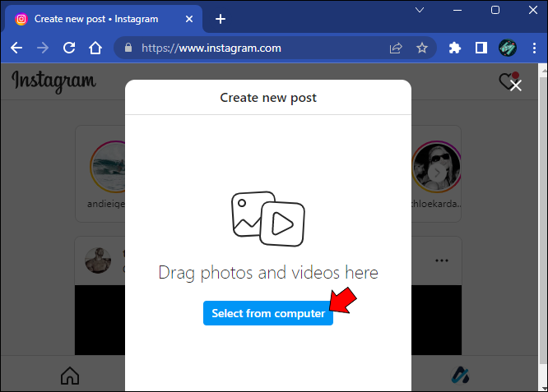The width and height of the screenshot is (548, 392).
Task: Minimize the browser window
Action: (457, 10)
